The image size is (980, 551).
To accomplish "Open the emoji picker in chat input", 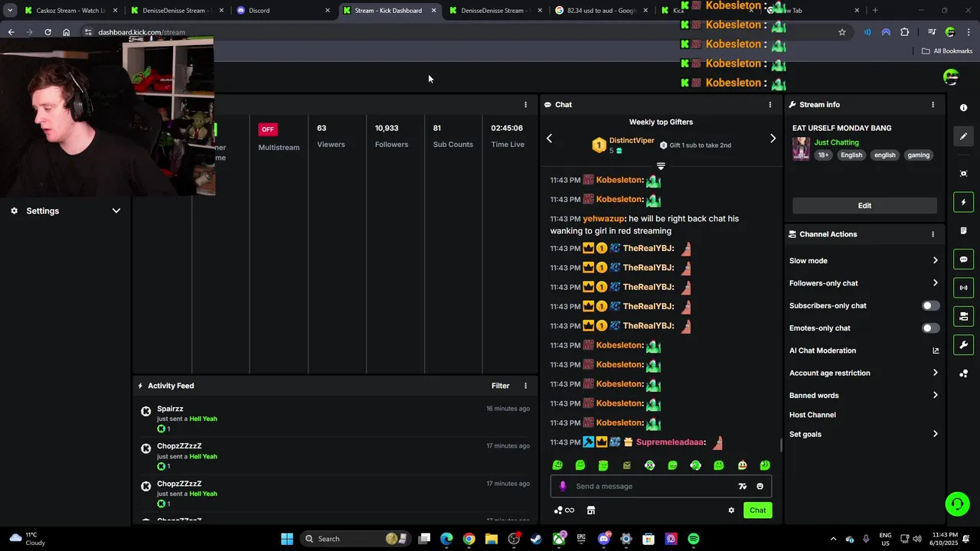I will pos(759,486).
